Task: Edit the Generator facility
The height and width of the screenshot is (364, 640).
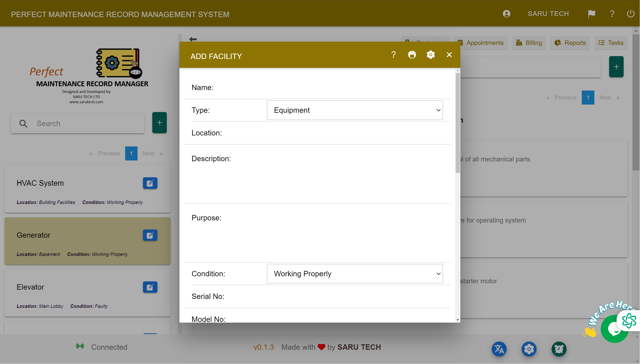Action: [150, 235]
